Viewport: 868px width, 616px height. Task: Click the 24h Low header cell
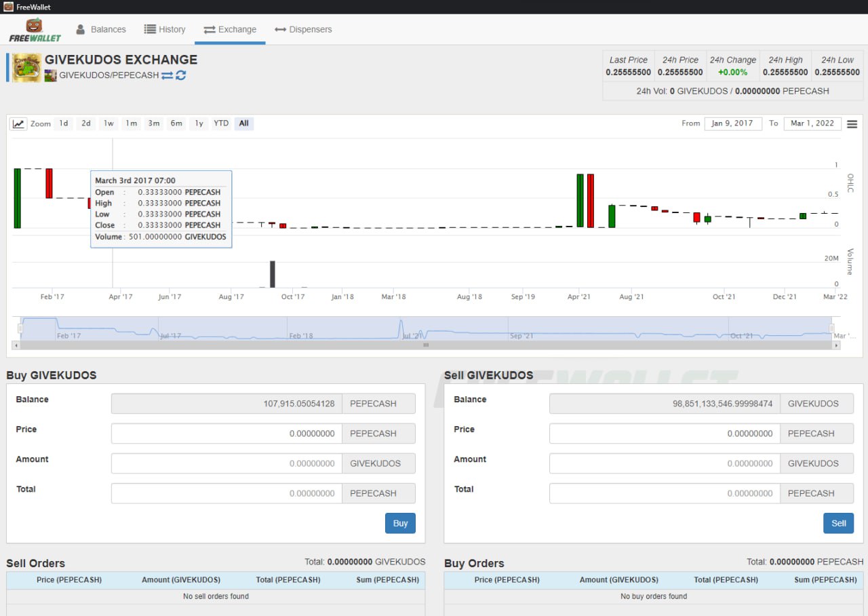(x=837, y=60)
